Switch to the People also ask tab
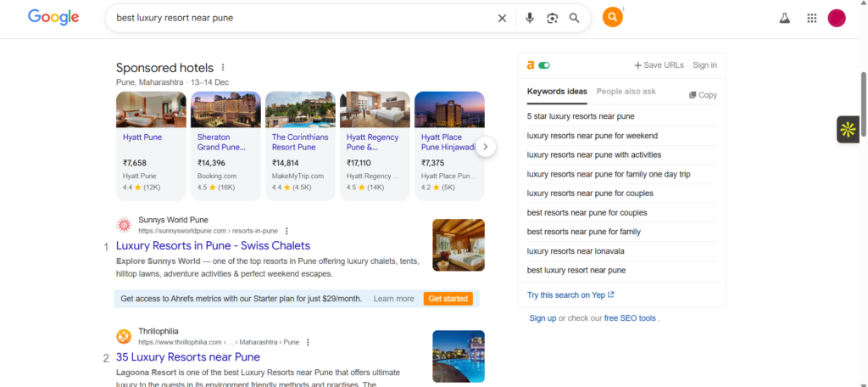The width and height of the screenshot is (868, 387). coord(626,92)
